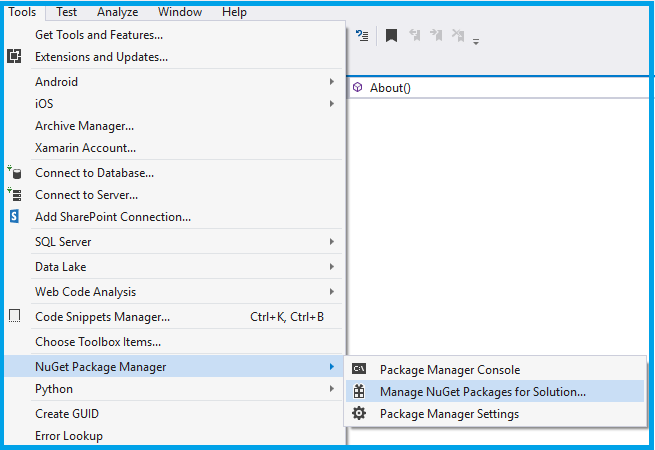Screen dimensions: 655x450
Task: Expand the Data Lake submenu arrow
Action: point(332,267)
